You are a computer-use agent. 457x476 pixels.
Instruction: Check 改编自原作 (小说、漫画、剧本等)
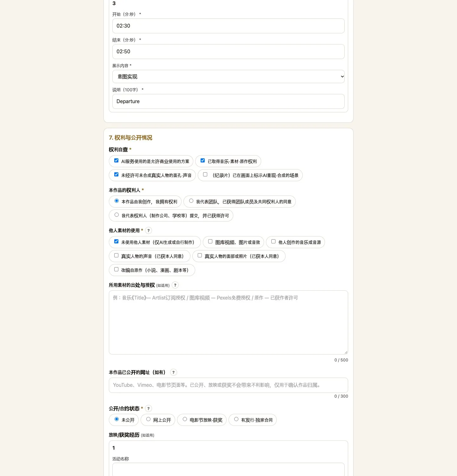pos(116,269)
